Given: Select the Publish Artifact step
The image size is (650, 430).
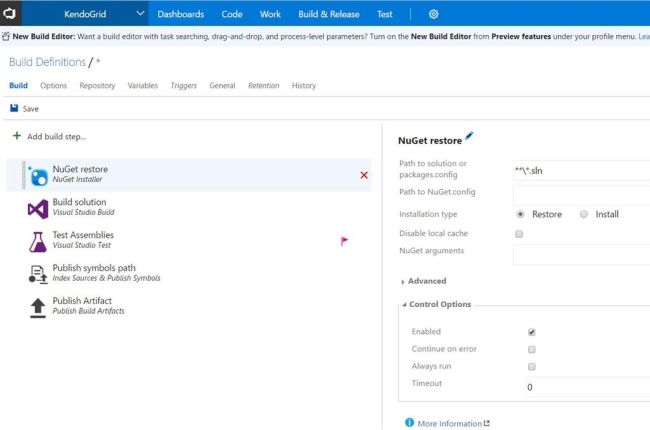Looking at the screenshot, I should pos(189,306).
